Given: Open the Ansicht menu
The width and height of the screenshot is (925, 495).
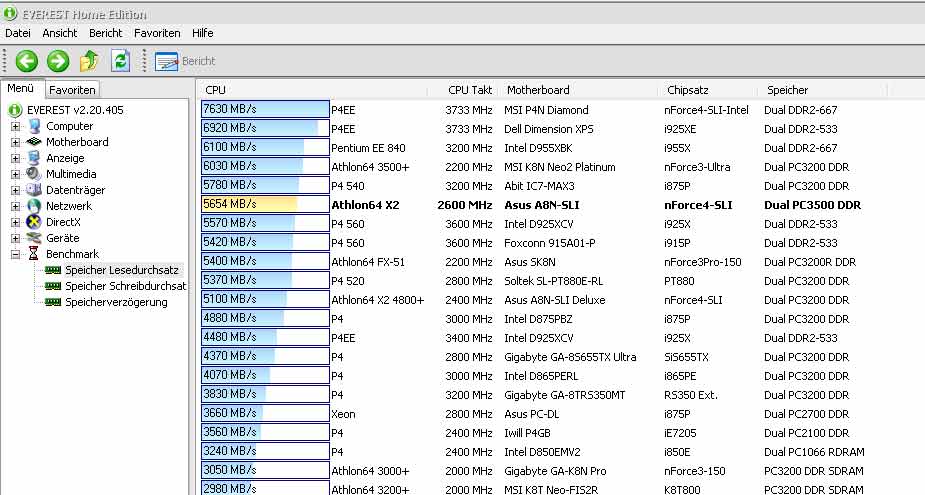Looking at the screenshot, I should 60,33.
